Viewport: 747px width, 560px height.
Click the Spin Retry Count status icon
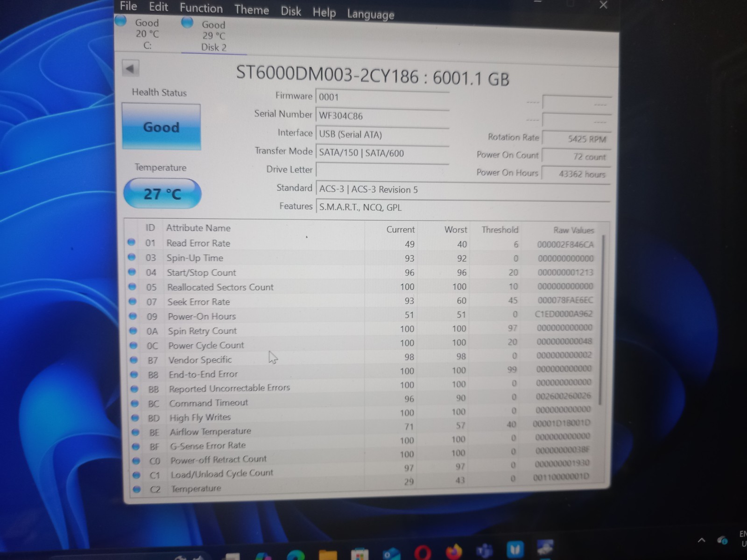[133, 331]
